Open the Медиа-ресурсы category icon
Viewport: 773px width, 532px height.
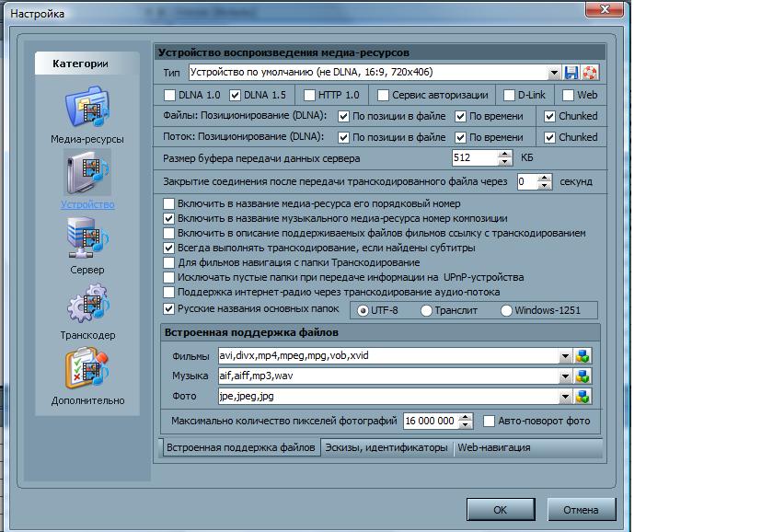click(87, 109)
